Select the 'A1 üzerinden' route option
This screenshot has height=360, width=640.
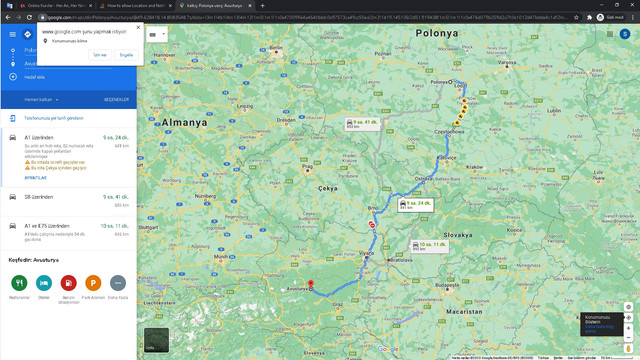[69, 158]
